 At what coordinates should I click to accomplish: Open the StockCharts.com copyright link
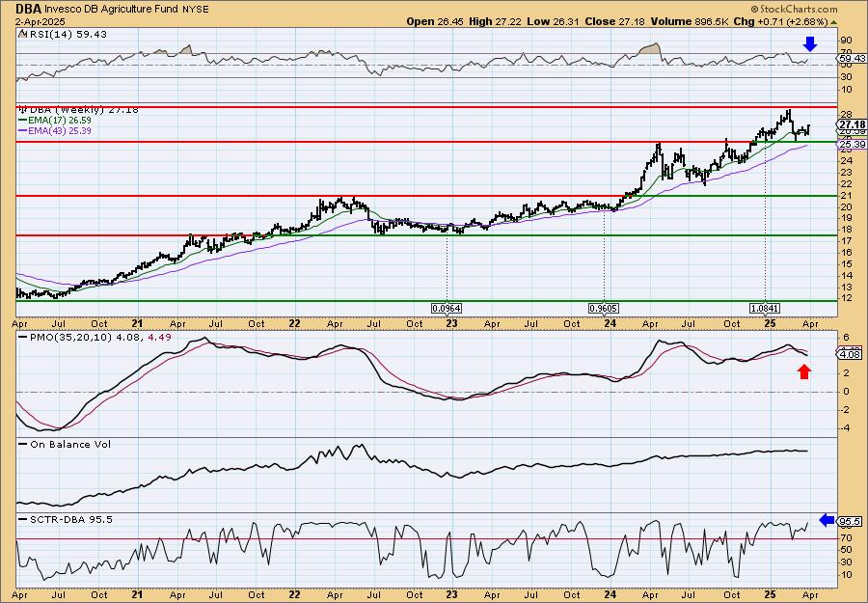(794, 9)
